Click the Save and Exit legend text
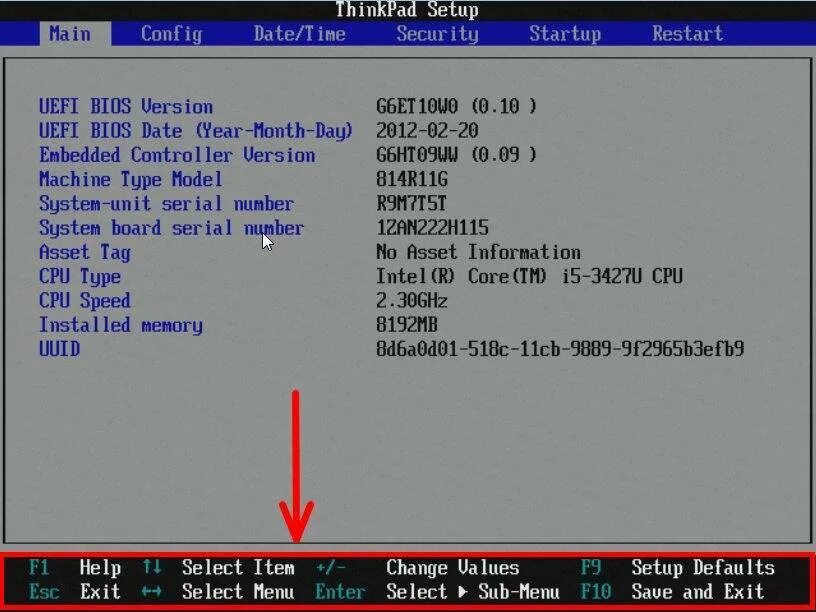Viewport: 816px width, 612px height. [x=697, y=592]
